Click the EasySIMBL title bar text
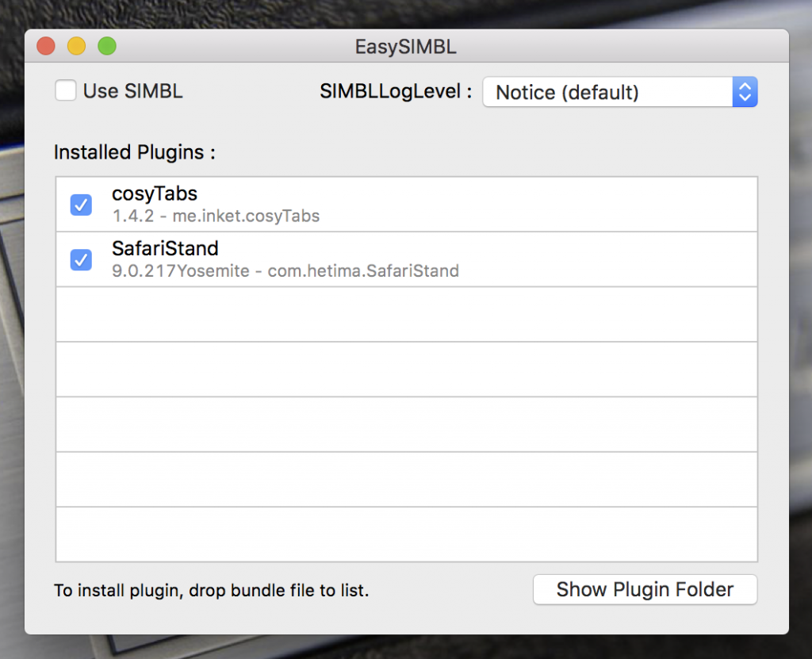 coord(406,47)
